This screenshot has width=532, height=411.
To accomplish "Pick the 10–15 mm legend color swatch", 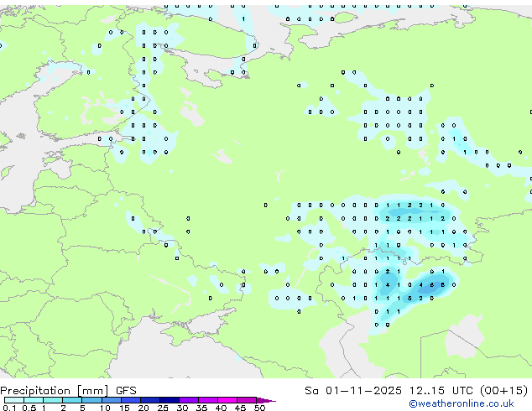I will (x=112, y=400).
